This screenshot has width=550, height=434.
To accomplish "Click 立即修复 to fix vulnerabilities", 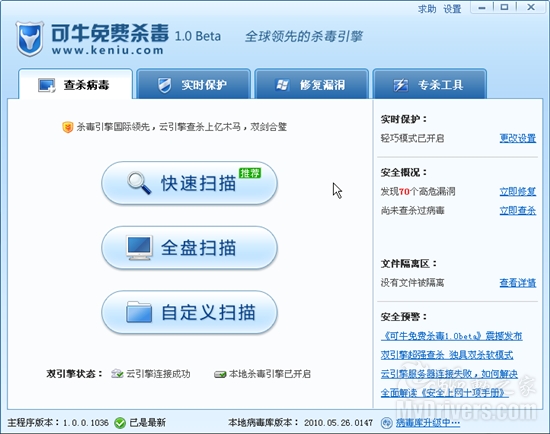I will pyautogui.click(x=518, y=192).
